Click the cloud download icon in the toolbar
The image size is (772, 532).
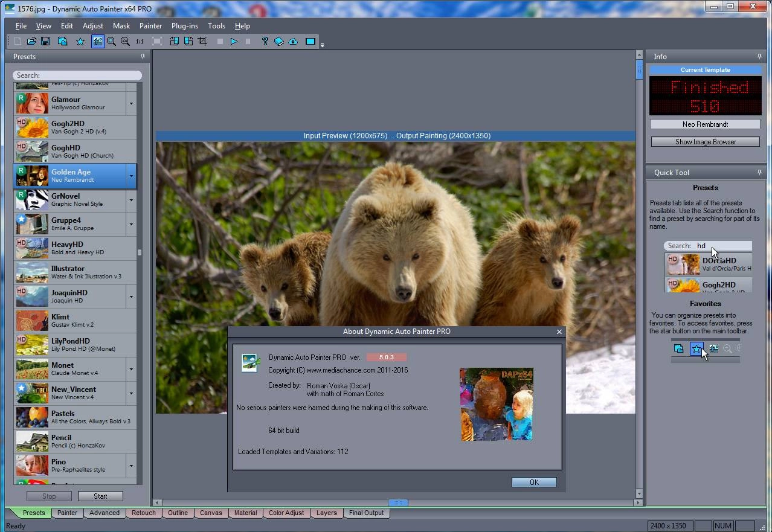coord(293,41)
